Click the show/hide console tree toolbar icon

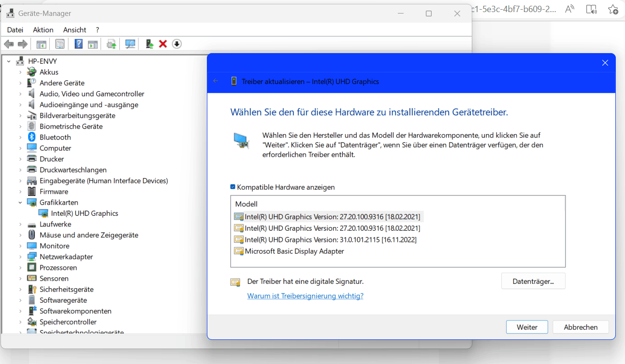(x=42, y=44)
